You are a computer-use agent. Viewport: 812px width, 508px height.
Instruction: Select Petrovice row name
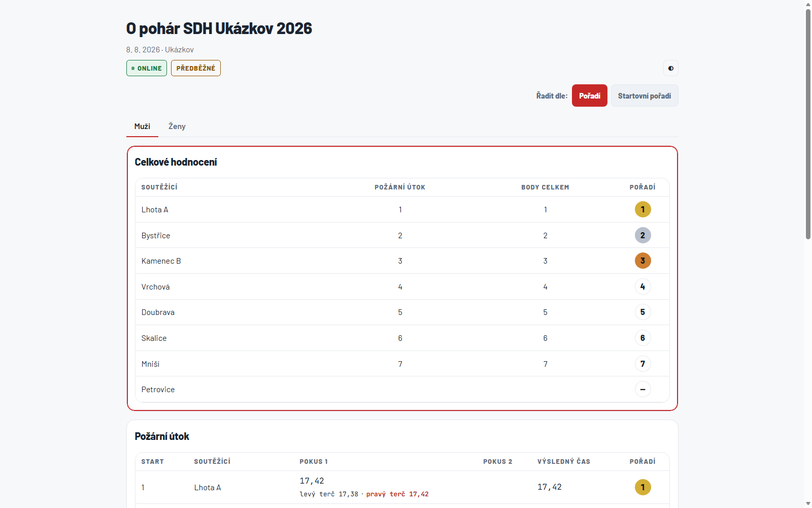pos(158,390)
